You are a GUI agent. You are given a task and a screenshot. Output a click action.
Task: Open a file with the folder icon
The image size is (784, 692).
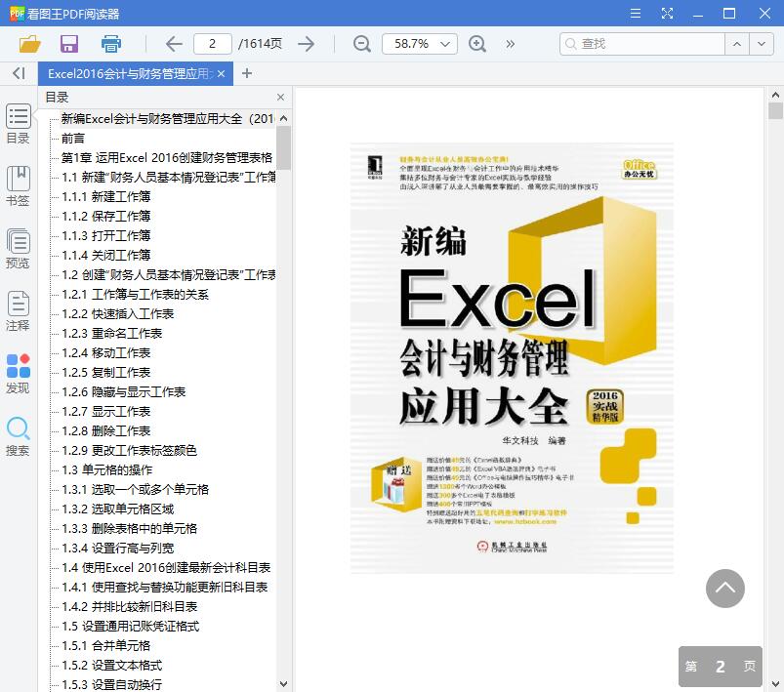[29, 44]
